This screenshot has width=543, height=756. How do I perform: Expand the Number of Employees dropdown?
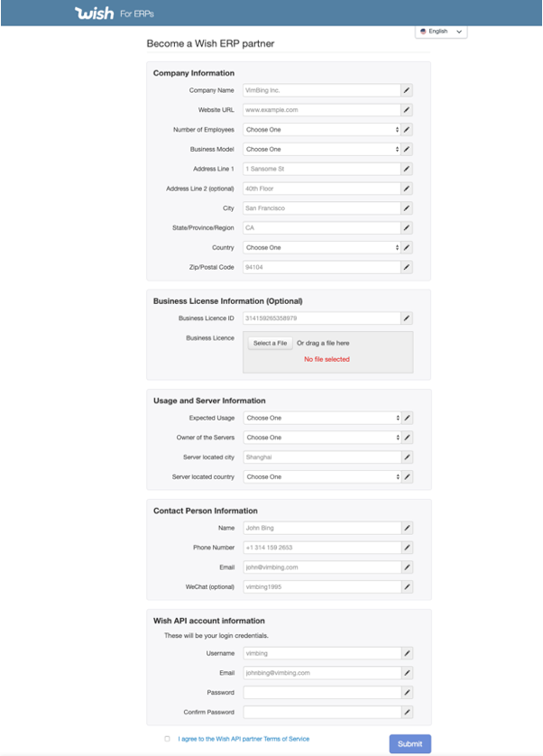pos(322,130)
